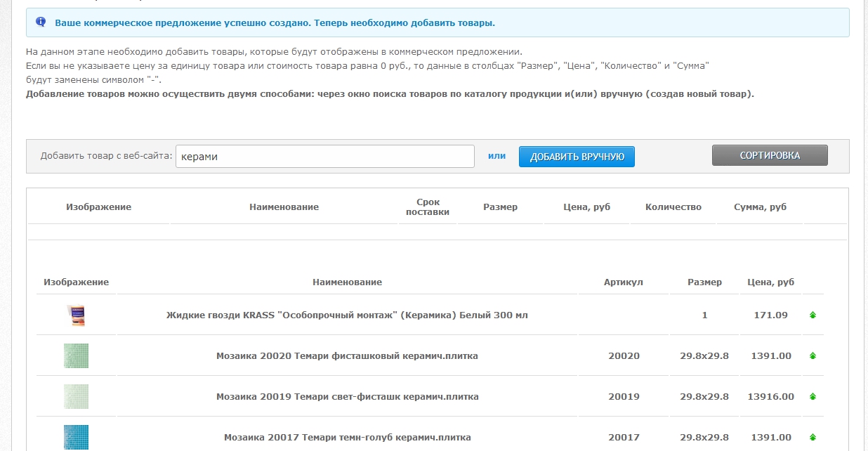
Task: Click the Срок поставки column header
Action: 428,207
